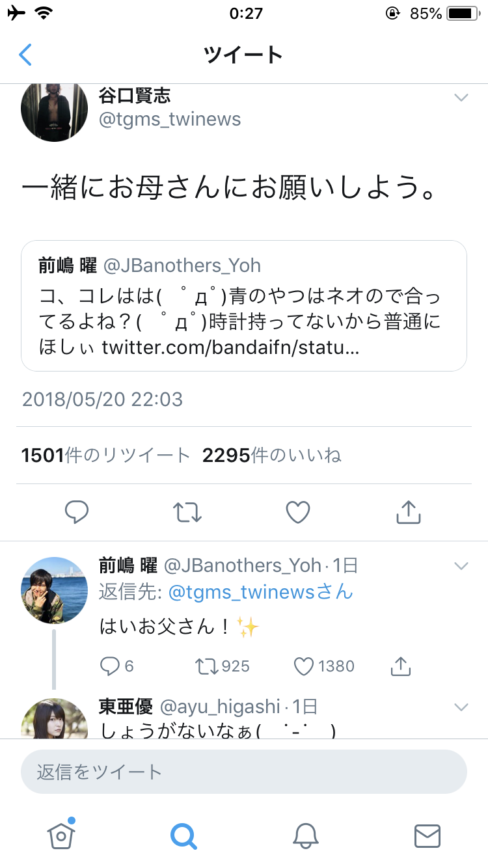This screenshot has height=868, width=488.
Task: Expand options chevron on 谷口賢志's tweet
Action: [x=461, y=98]
